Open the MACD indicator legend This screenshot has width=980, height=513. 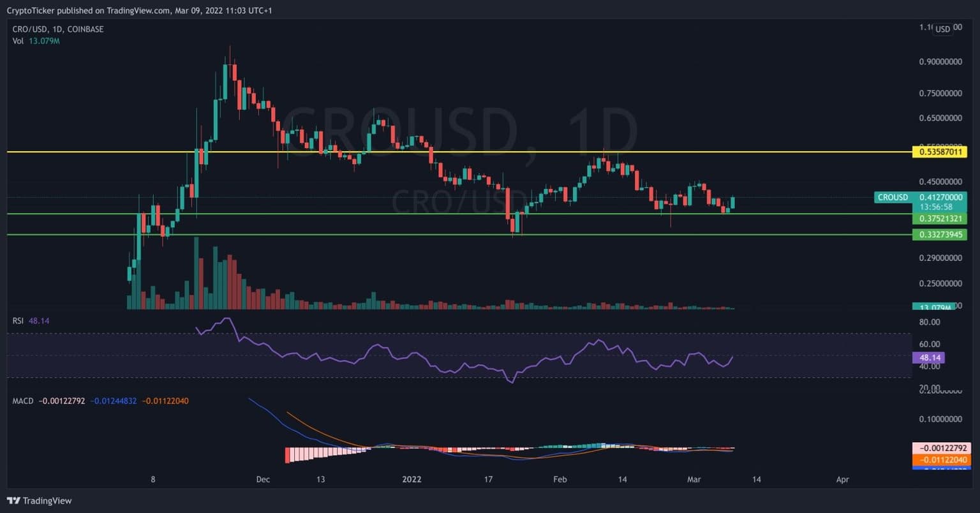click(x=23, y=401)
